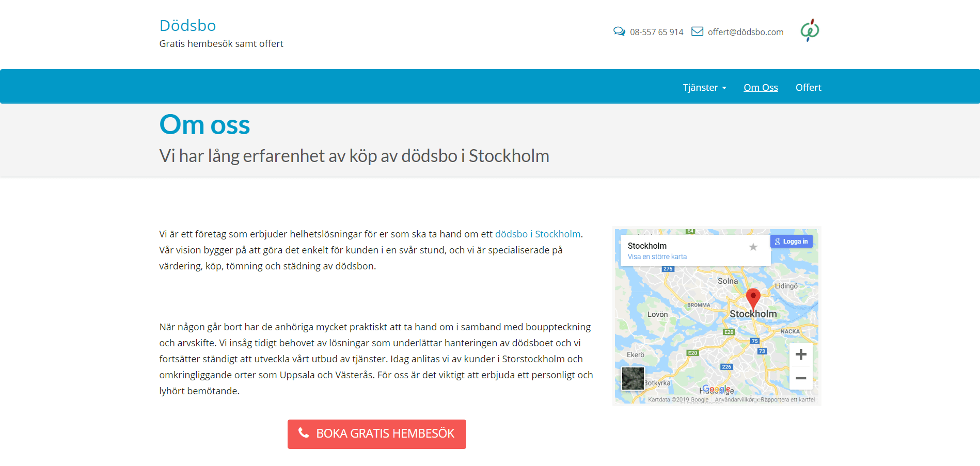980x466 pixels.
Task: Click 'Rapportera ett kartfel' on the map
Action: pos(787,400)
